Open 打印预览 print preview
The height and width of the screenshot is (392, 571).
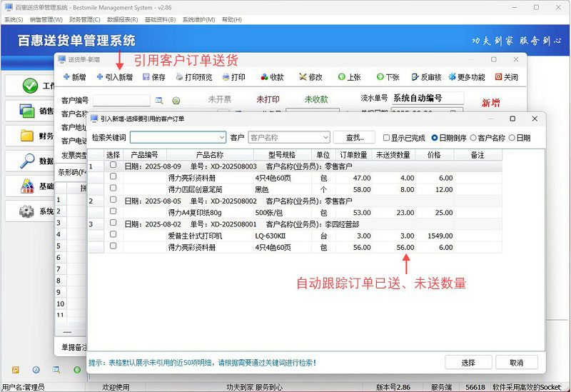tap(193, 77)
